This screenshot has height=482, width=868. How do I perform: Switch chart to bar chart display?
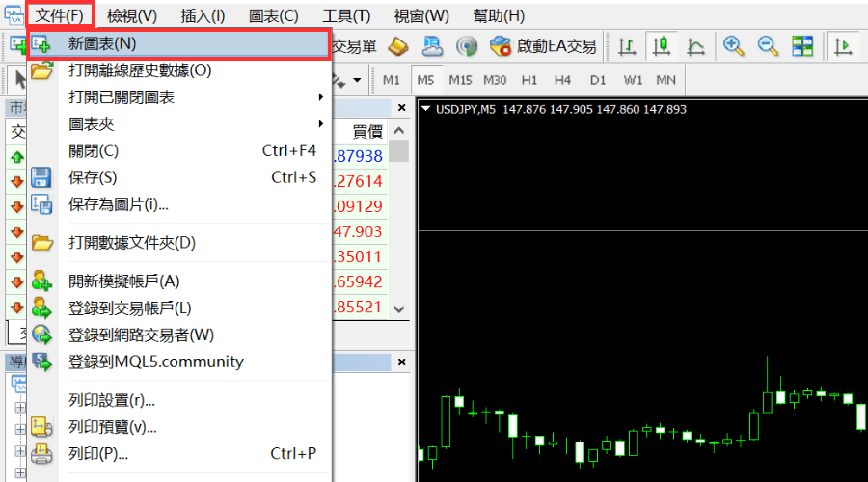click(627, 46)
